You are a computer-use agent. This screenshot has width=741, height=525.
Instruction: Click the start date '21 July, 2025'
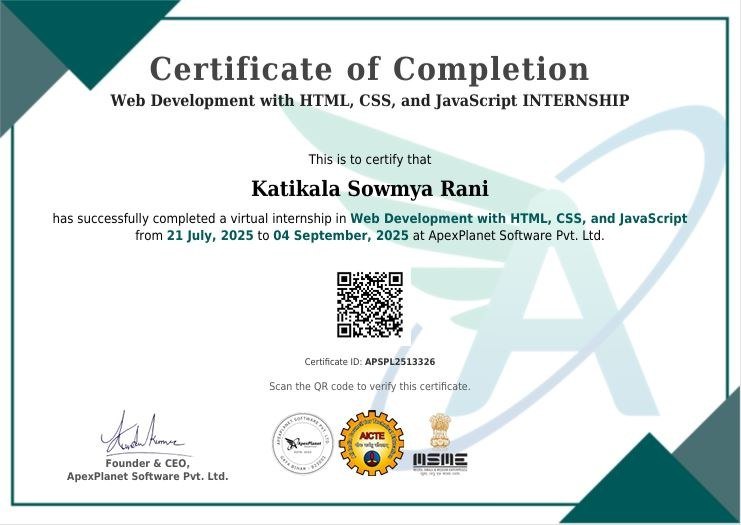click(x=210, y=236)
